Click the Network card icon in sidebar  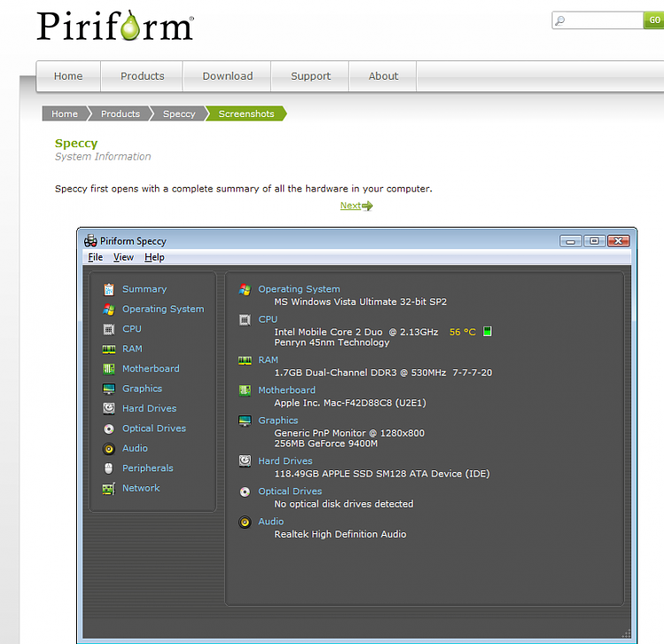[109, 488]
